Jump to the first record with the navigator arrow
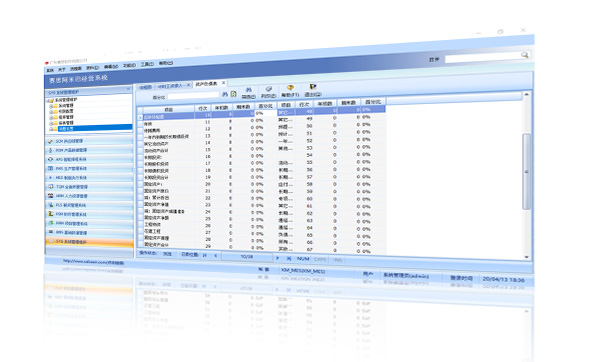Screen dimensions: 594x362 pos(205,255)
